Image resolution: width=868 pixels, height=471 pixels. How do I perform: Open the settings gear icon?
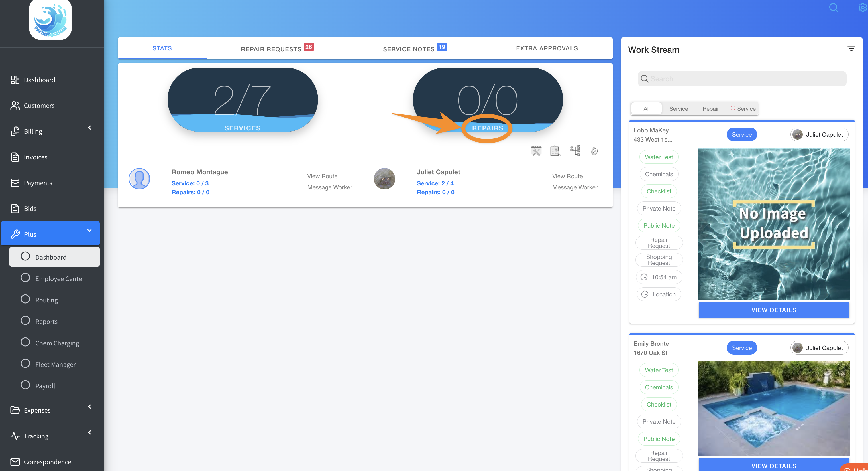tap(862, 7)
